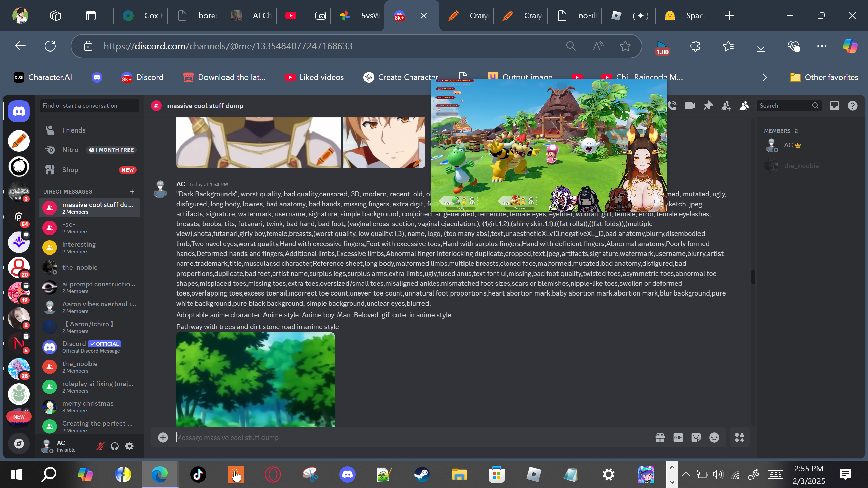Open the Discord inbox
This screenshot has width=868, height=488.
pos(834,106)
